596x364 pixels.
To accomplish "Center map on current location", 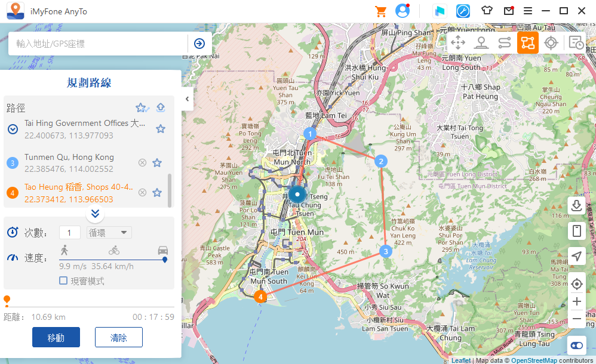I will click(x=577, y=284).
